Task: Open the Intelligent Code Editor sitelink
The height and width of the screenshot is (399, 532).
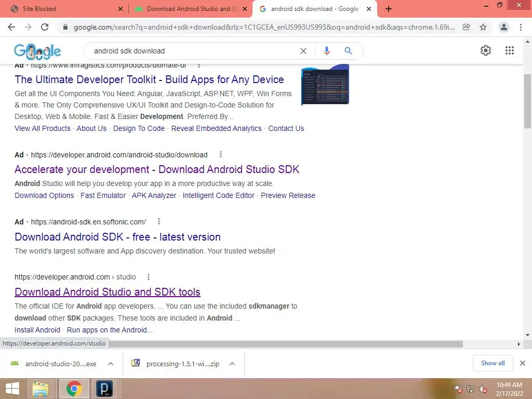Action: (219, 195)
